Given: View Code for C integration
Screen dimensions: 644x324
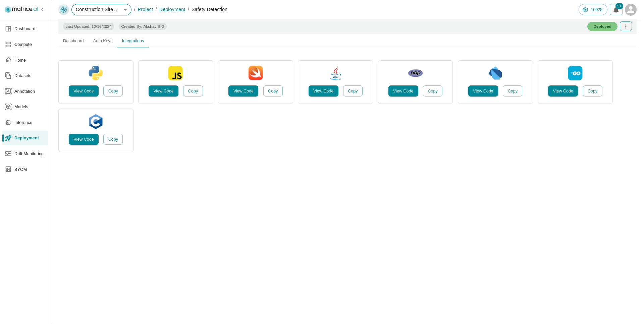Looking at the screenshot, I should pyautogui.click(x=84, y=139).
